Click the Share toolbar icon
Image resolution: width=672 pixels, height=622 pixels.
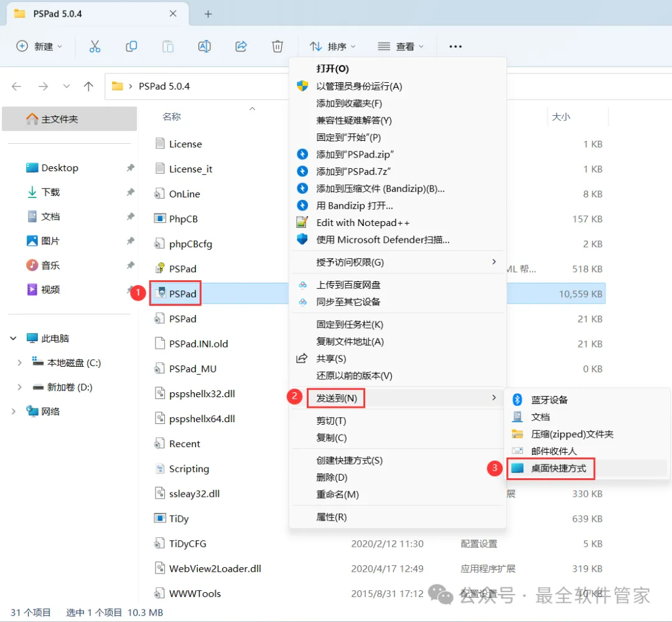241,46
